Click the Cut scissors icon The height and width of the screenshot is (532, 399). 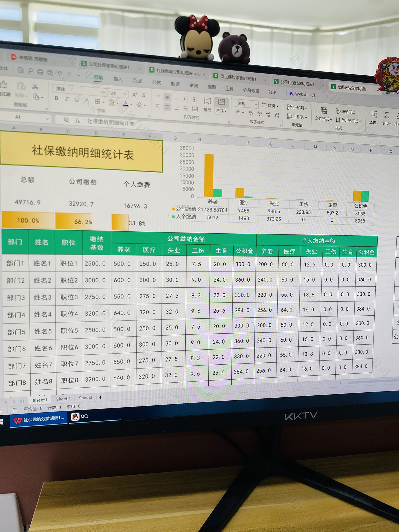pyautogui.click(x=35, y=87)
